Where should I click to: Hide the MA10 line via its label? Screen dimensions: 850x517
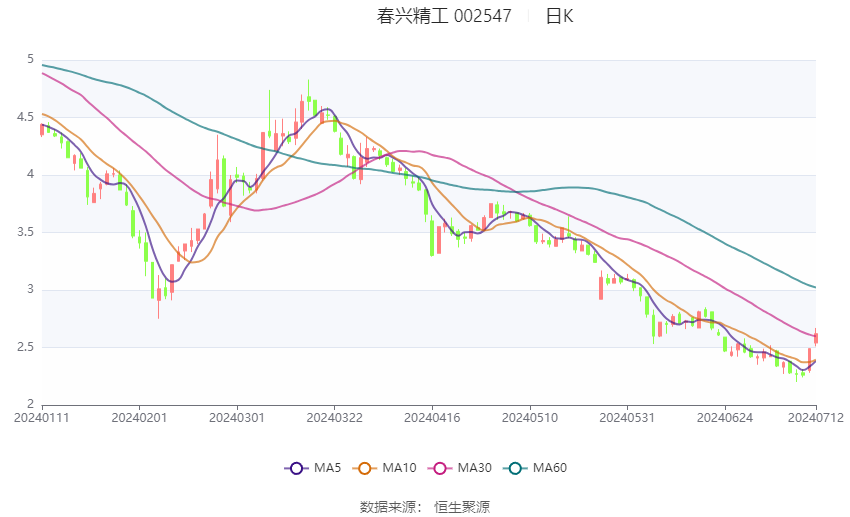click(399, 468)
